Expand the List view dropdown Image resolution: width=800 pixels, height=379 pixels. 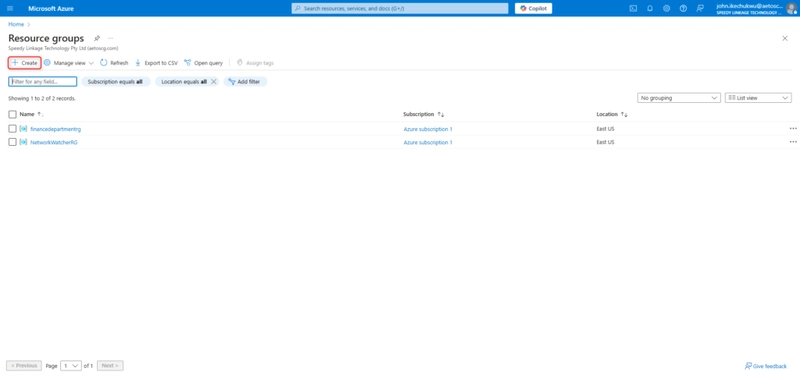[758, 98]
